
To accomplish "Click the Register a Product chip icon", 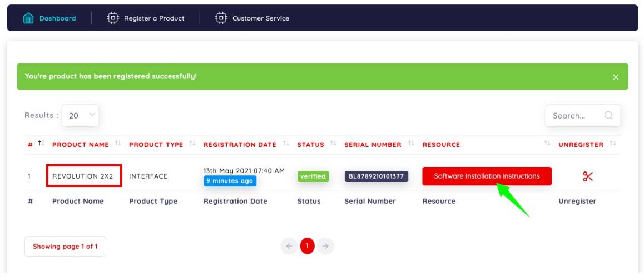I will (x=112, y=18).
